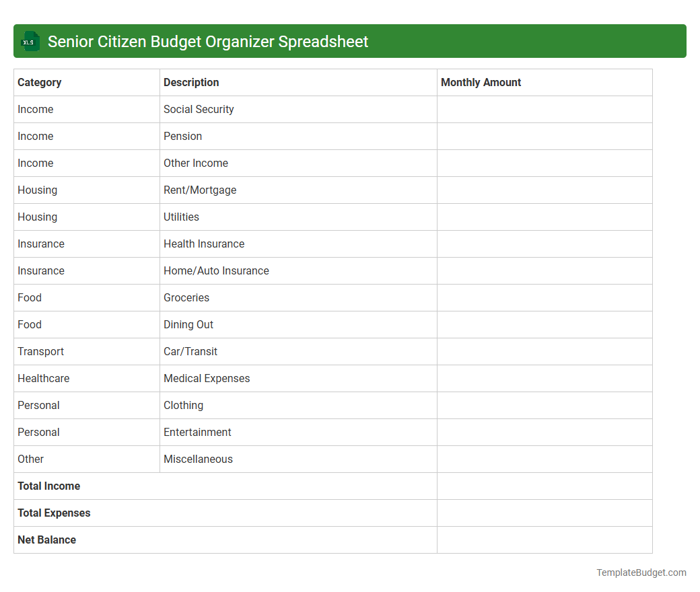This screenshot has width=700, height=592.
Task: Click the Health Insurance description
Action: pyautogui.click(x=204, y=244)
